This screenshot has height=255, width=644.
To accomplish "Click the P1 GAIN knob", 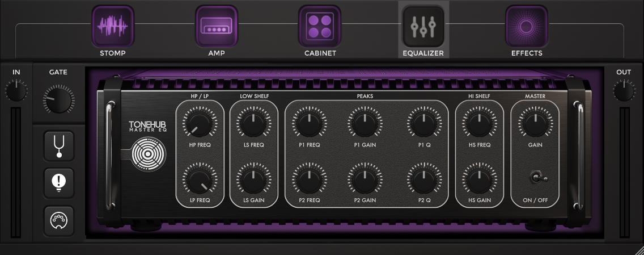I will click(365, 123).
